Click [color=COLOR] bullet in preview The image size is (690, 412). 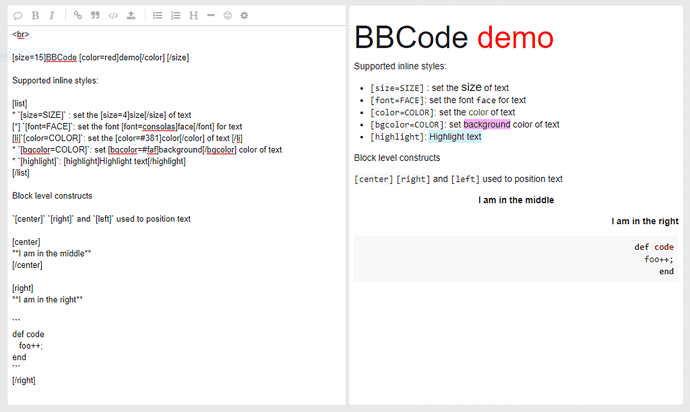(x=442, y=113)
